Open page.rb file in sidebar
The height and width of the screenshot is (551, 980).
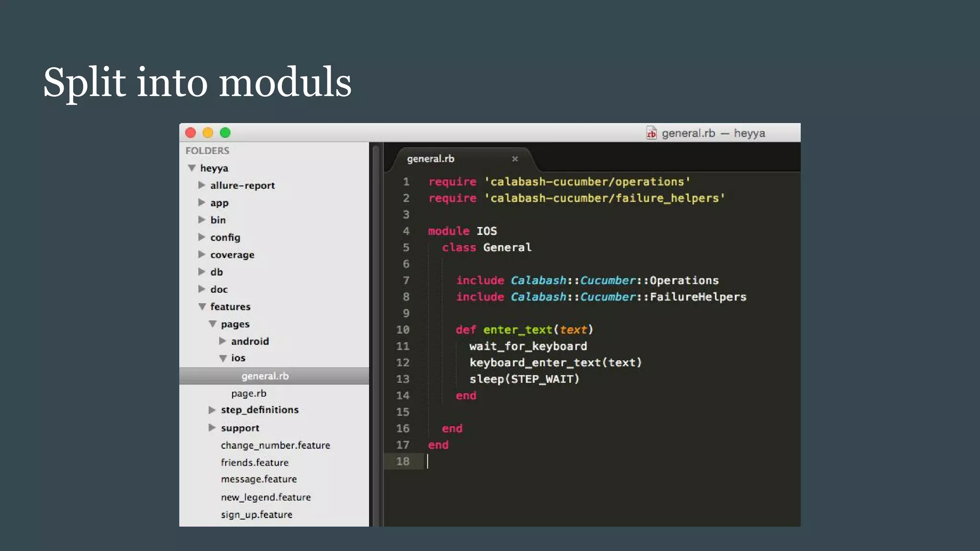(x=249, y=393)
